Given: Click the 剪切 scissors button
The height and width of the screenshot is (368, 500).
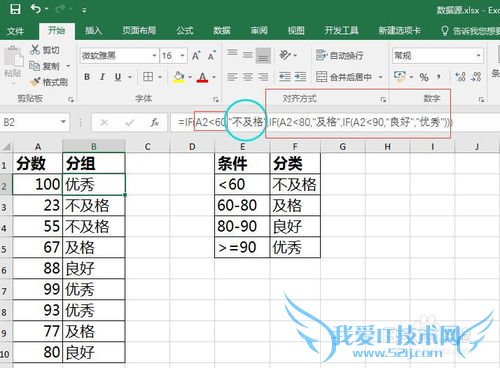Looking at the screenshot, I should (x=45, y=50).
